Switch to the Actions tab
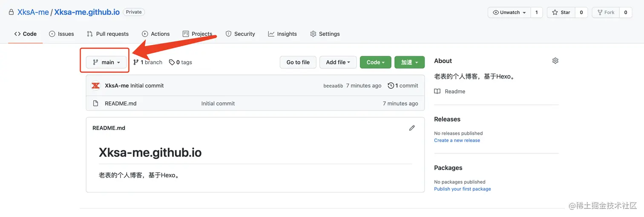 (155, 34)
